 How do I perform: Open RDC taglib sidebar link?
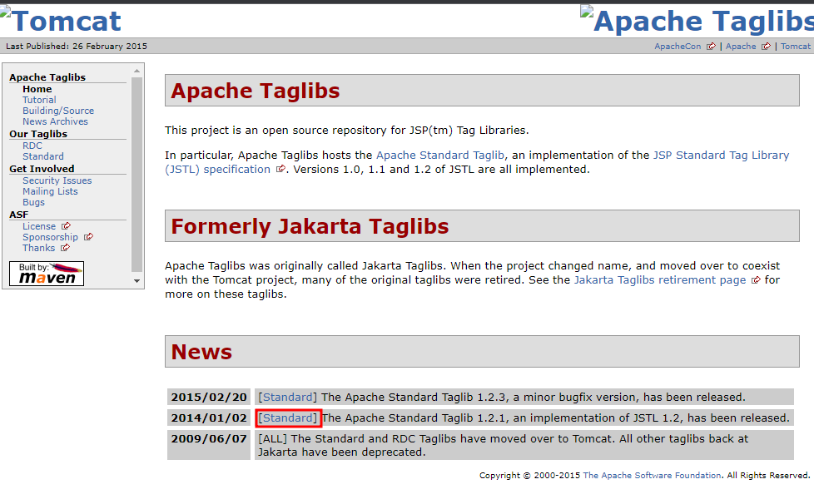(32, 146)
